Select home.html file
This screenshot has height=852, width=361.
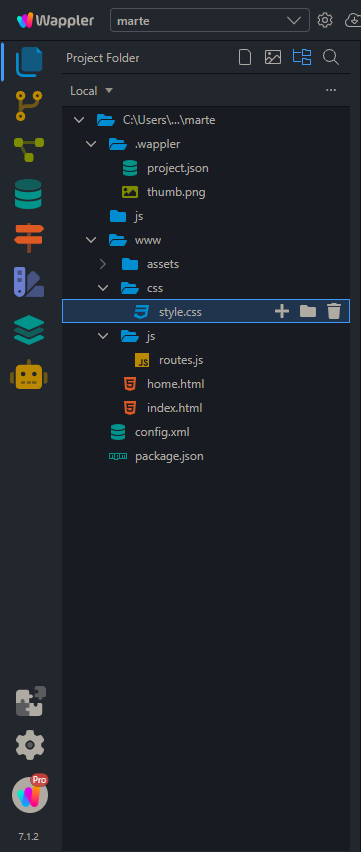176,384
